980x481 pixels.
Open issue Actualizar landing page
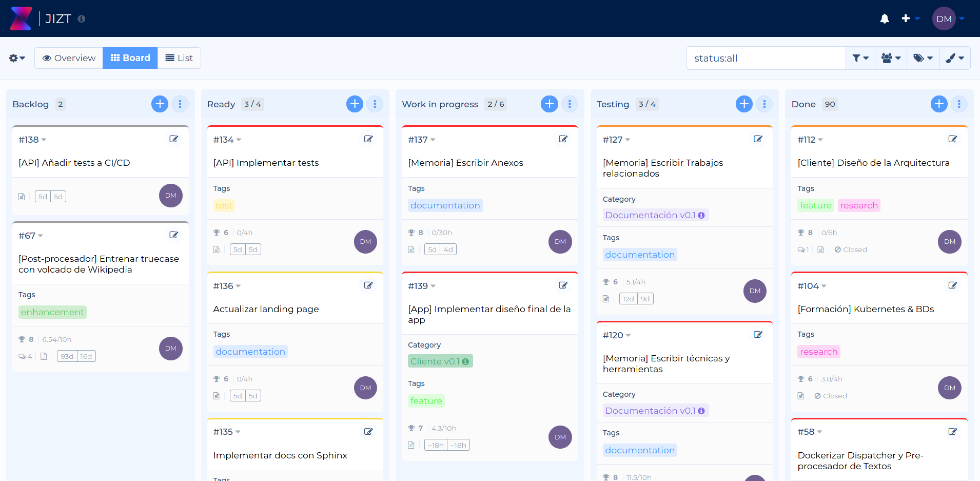[x=266, y=309]
